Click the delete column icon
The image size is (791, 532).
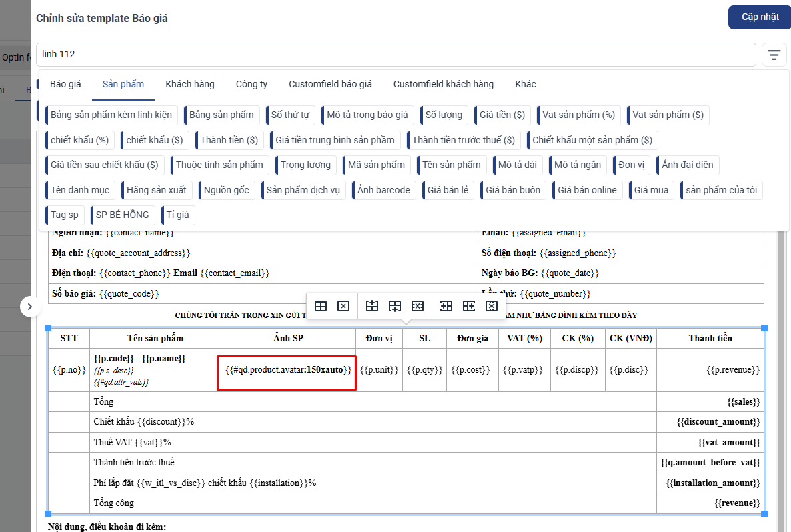click(492, 306)
